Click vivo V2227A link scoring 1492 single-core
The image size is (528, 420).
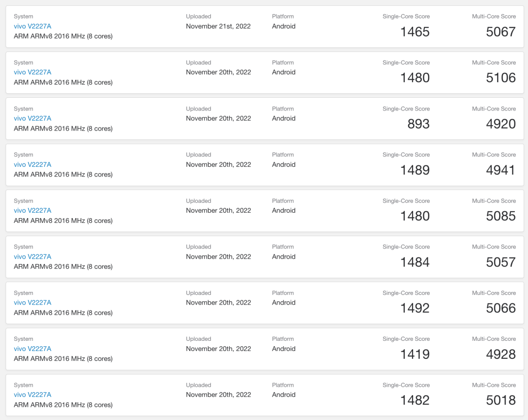point(32,303)
